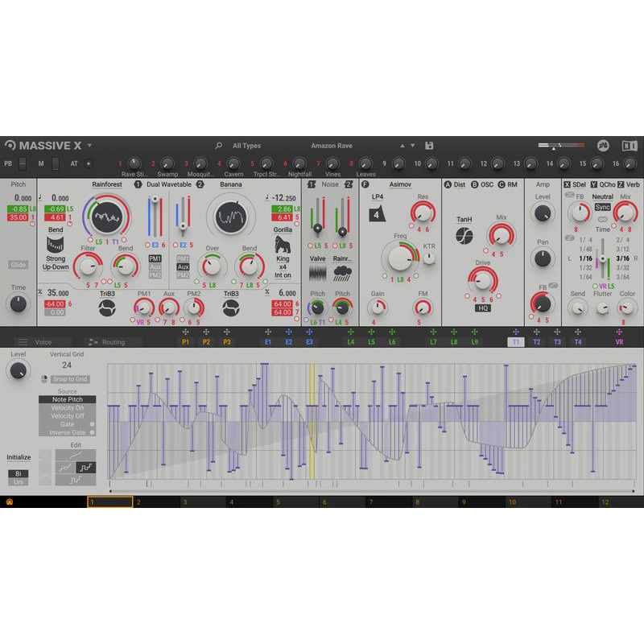Click the Native Instruments NI logo
The image size is (644, 644).
pyautogui.click(x=630, y=146)
